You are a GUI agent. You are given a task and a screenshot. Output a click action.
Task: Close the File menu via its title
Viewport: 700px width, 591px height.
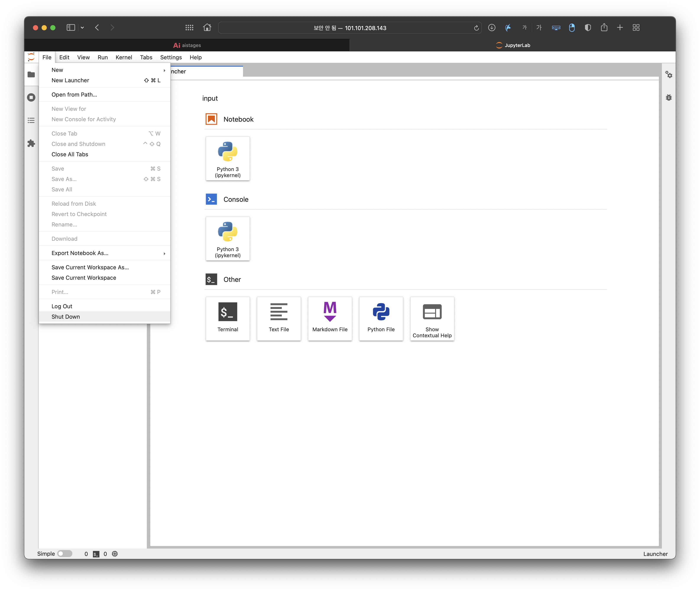pyautogui.click(x=47, y=57)
